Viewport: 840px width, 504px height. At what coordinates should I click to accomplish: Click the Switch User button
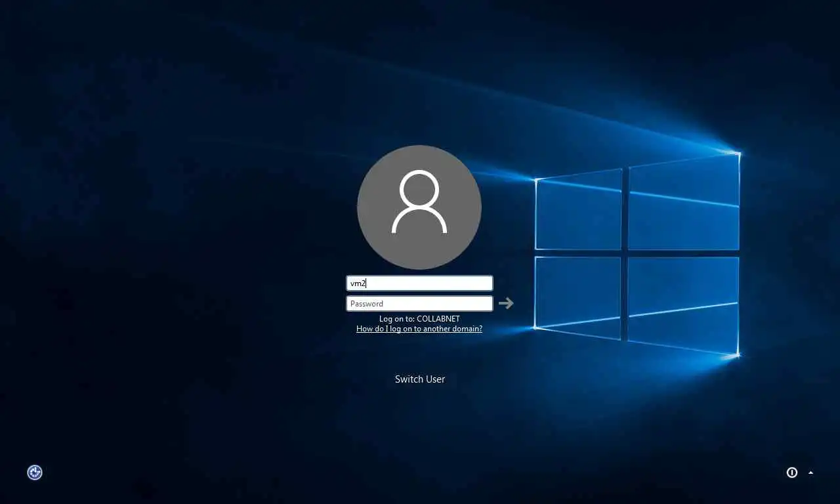tap(420, 379)
